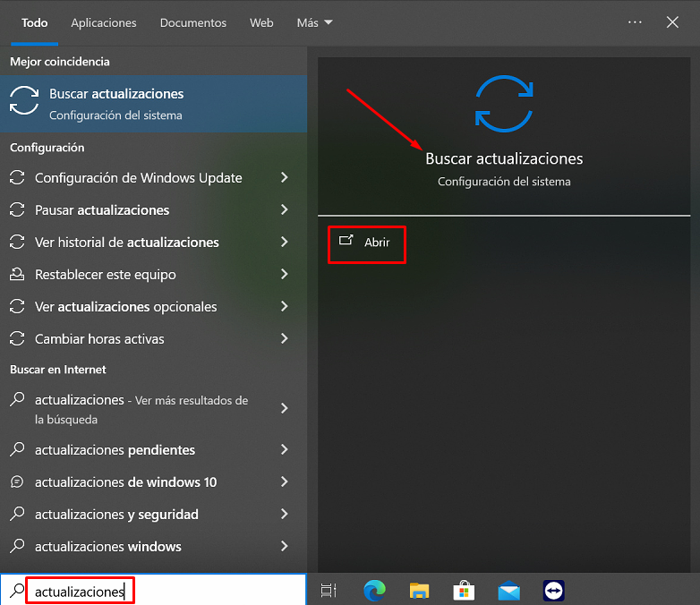Viewport: 700px width, 605px height.
Task: Open the Restablecer este equipo result
Action: (154, 274)
